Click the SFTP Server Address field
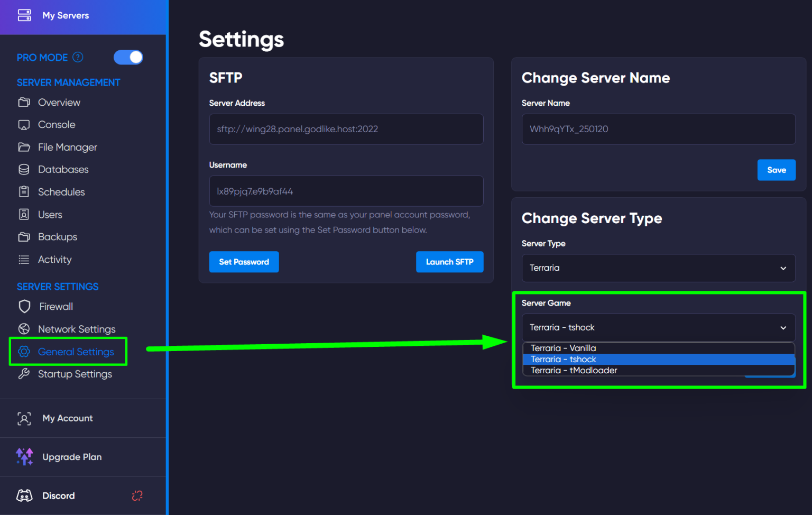812x515 pixels. tap(346, 129)
